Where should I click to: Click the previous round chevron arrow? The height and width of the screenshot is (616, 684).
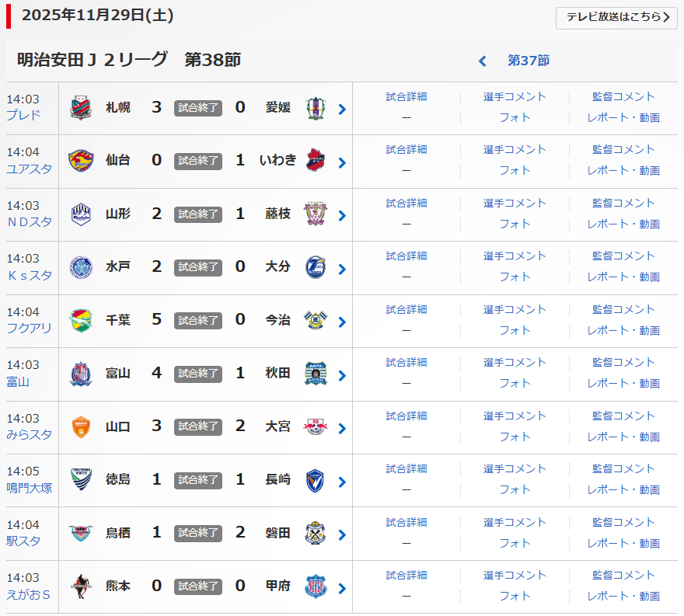(483, 61)
